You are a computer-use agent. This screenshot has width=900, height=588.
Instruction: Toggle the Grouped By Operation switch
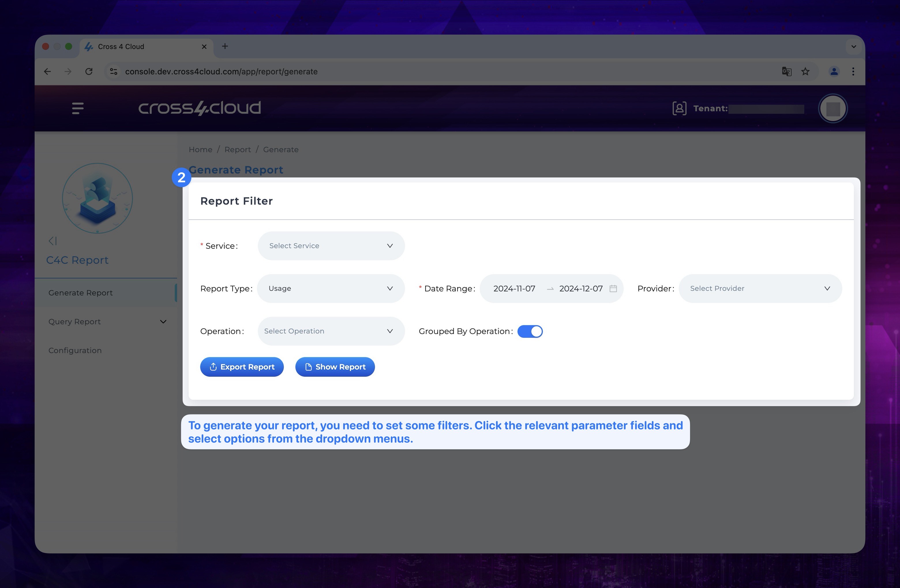pos(530,331)
